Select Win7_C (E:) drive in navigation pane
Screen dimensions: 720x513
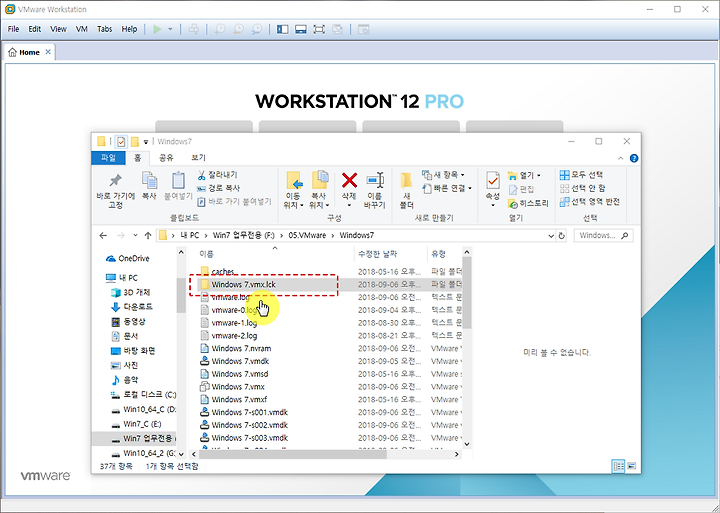coord(136,424)
